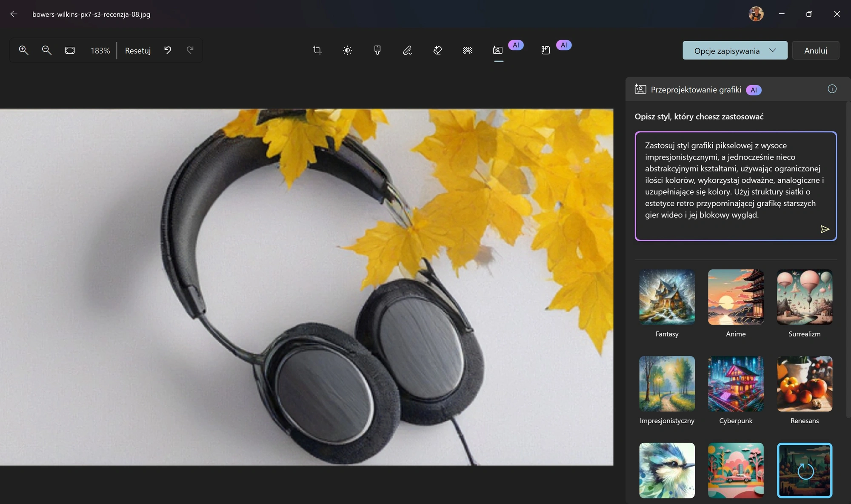Open the AI image restyle tool

pyautogui.click(x=498, y=50)
